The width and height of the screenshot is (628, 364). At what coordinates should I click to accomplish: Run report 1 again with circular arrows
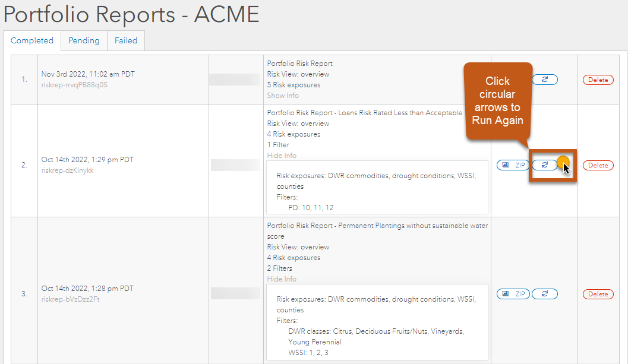pos(544,79)
